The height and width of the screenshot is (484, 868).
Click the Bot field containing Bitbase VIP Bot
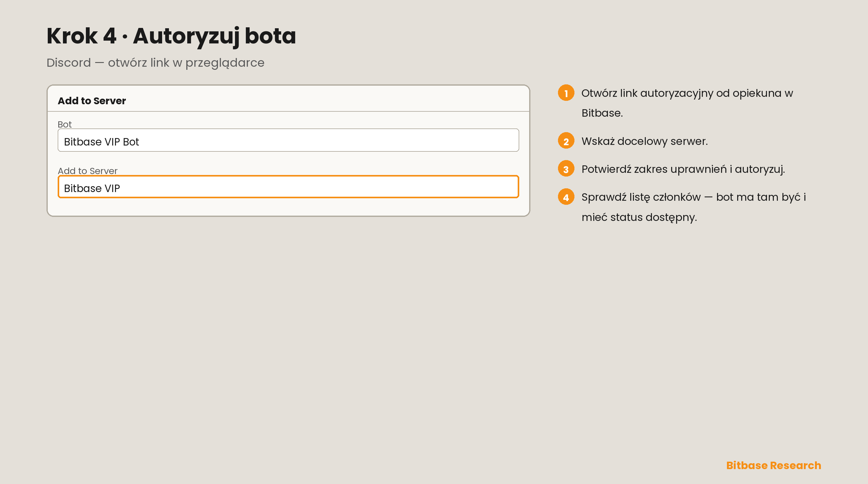coord(288,140)
